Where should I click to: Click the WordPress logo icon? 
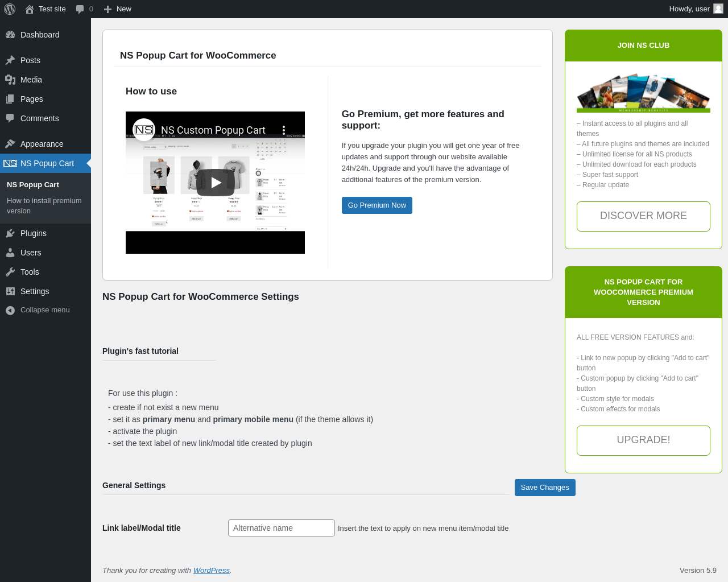coord(10,9)
